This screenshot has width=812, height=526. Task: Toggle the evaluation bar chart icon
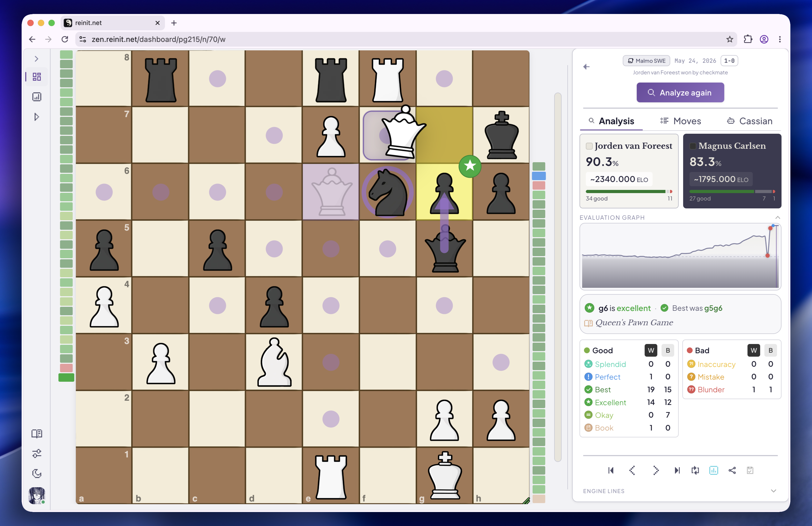713,470
